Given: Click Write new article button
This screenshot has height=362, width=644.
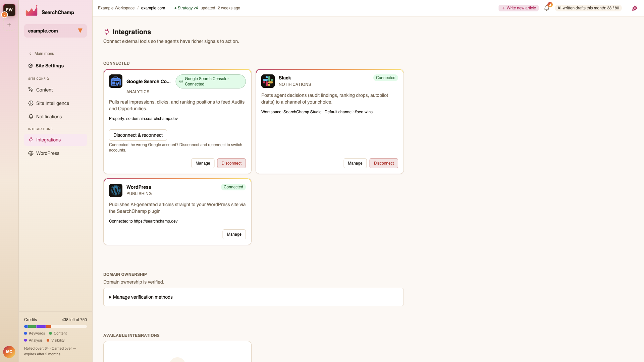Looking at the screenshot, I should click(519, 8).
